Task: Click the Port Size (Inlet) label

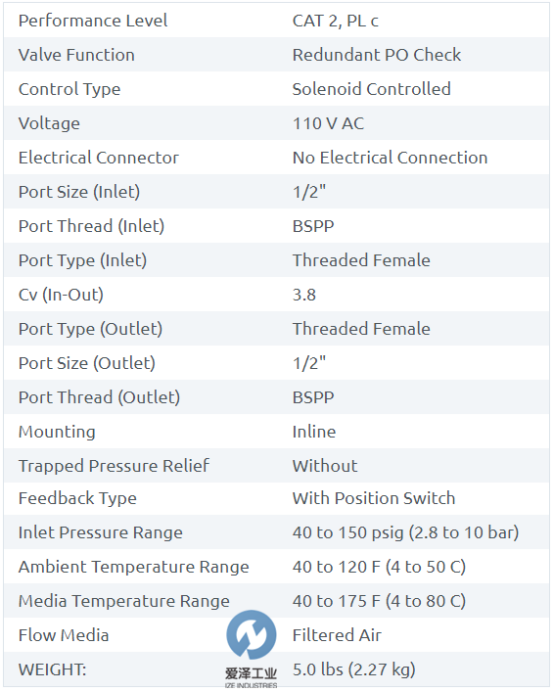Action: click(x=79, y=192)
